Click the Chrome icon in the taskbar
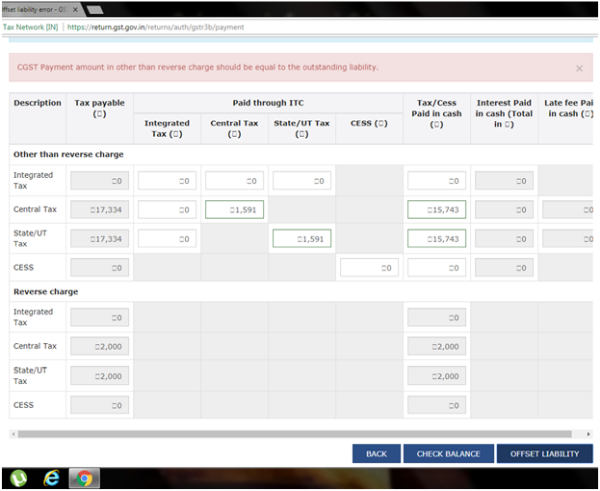This screenshot has width=600, height=491. pyautogui.click(x=83, y=478)
